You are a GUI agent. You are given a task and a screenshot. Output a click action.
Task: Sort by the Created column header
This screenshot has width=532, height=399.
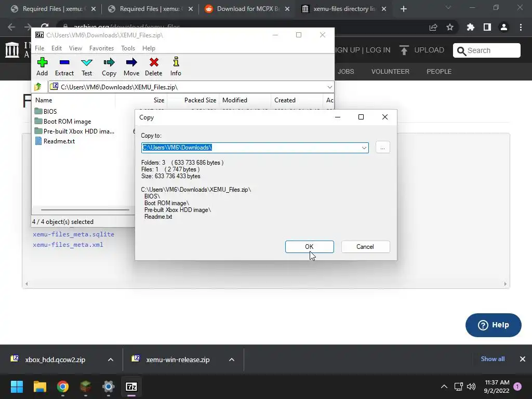tap(297, 100)
